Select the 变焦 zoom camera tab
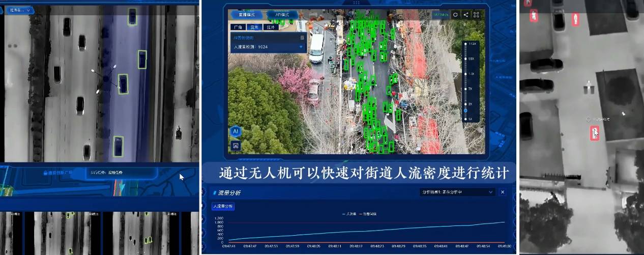This screenshot has width=644, height=255. [255, 27]
